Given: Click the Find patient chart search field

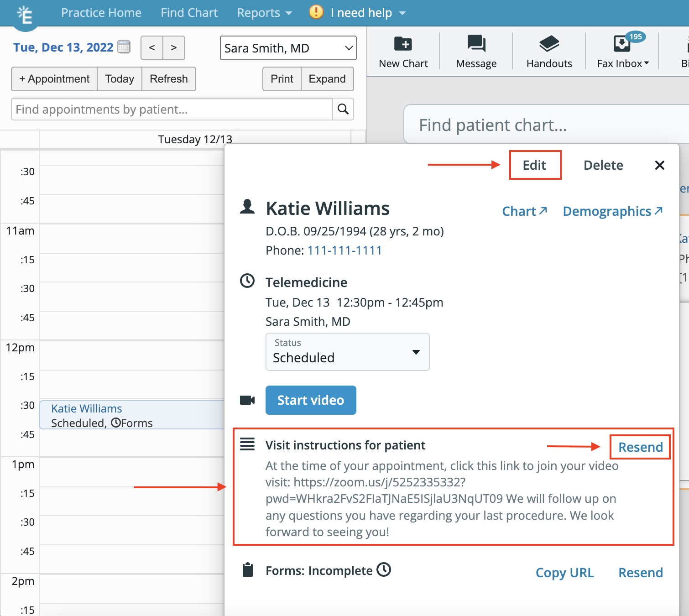Looking at the screenshot, I should pos(548,125).
